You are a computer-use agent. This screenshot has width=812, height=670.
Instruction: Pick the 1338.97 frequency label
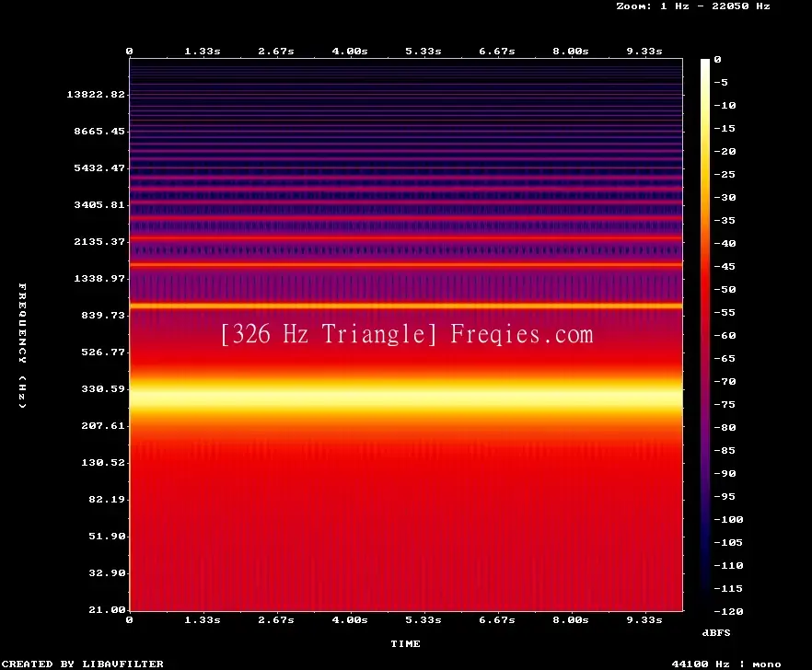(99, 278)
